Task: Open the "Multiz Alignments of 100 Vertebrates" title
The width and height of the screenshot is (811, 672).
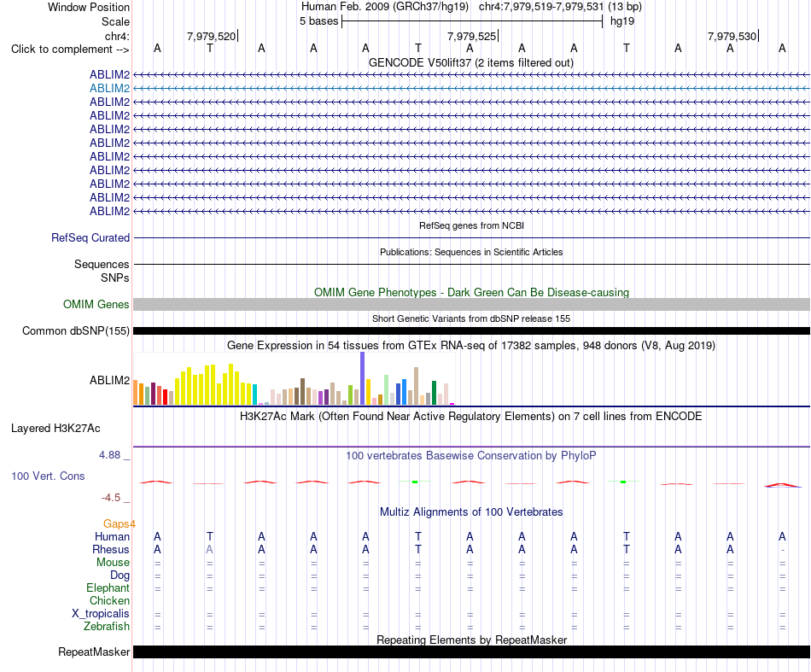Action: pyautogui.click(x=471, y=512)
